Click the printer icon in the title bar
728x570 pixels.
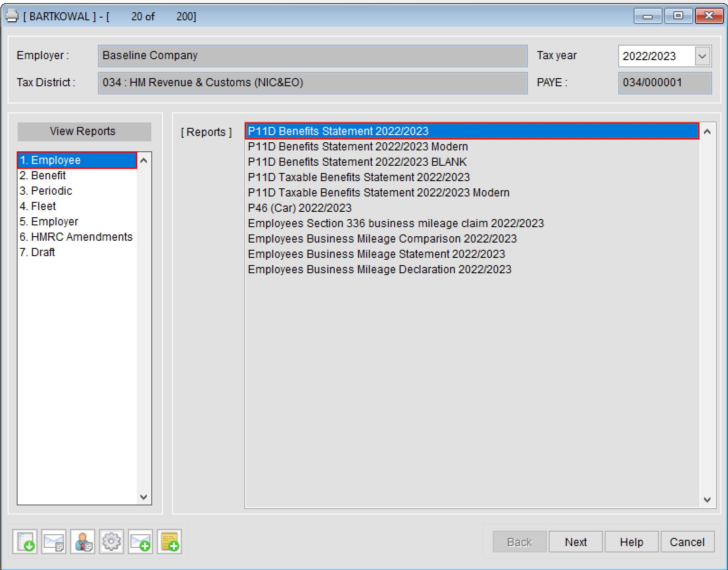click(11, 15)
